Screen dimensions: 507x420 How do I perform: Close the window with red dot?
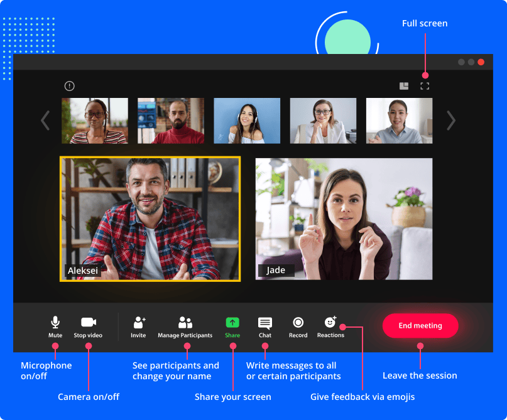coord(481,62)
